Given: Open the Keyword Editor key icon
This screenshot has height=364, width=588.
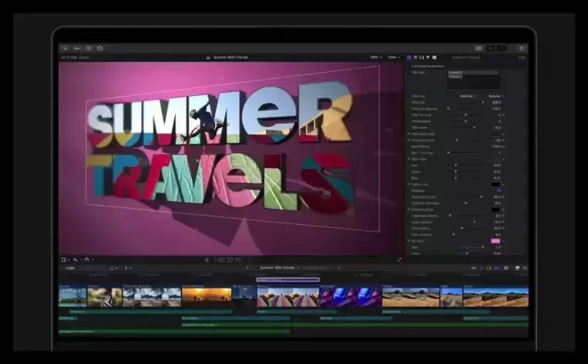Looking at the screenshot, I should 77,49.
